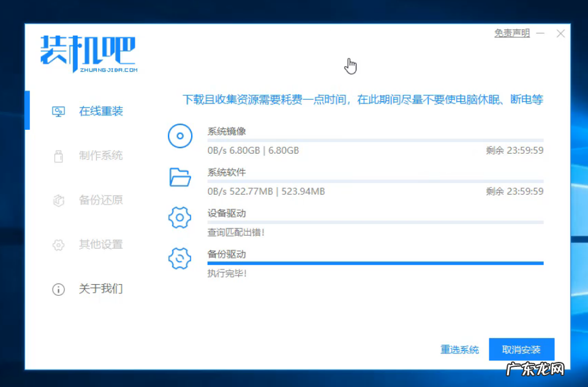Image resolution: width=588 pixels, height=387 pixels.
Task: Click the 系统软件 folder icon
Action: pos(179,177)
